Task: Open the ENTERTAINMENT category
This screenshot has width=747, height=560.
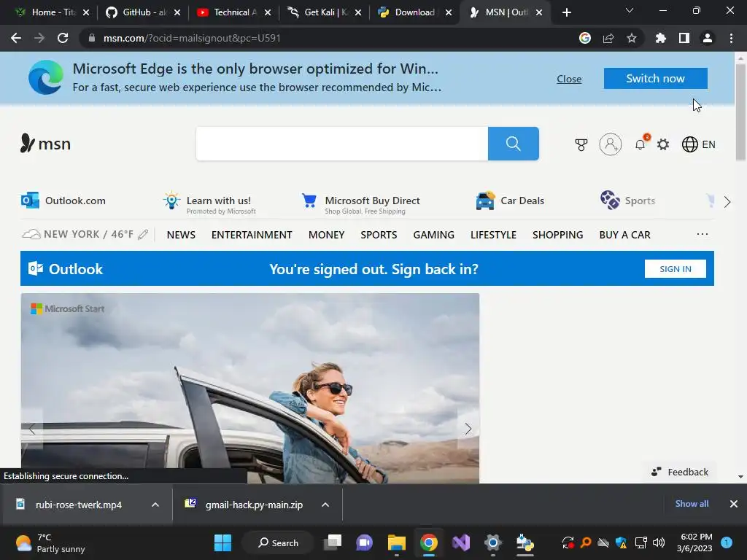Action: pyautogui.click(x=252, y=235)
